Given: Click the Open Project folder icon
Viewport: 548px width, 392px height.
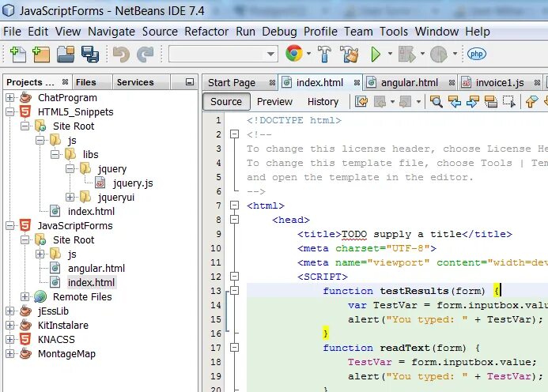Looking at the screenshot, I should [x=66, y=55].
